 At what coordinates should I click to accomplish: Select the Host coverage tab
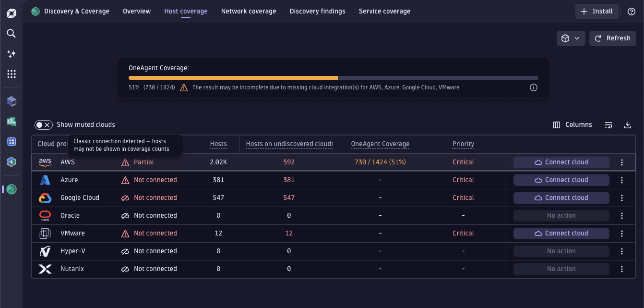click(186, 11)
